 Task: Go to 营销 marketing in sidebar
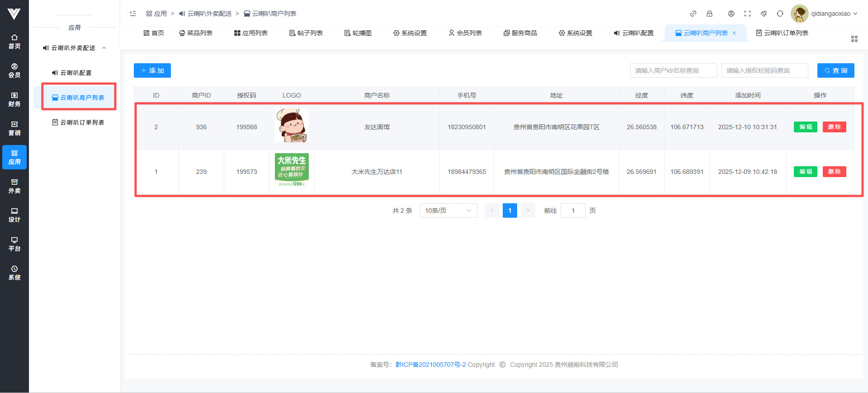click(14, 128)
